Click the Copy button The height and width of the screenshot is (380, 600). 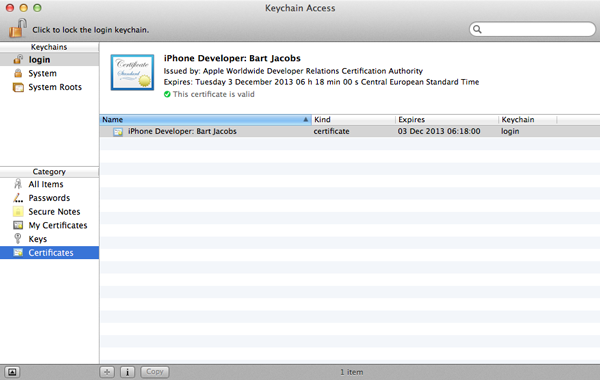(155, 372)
